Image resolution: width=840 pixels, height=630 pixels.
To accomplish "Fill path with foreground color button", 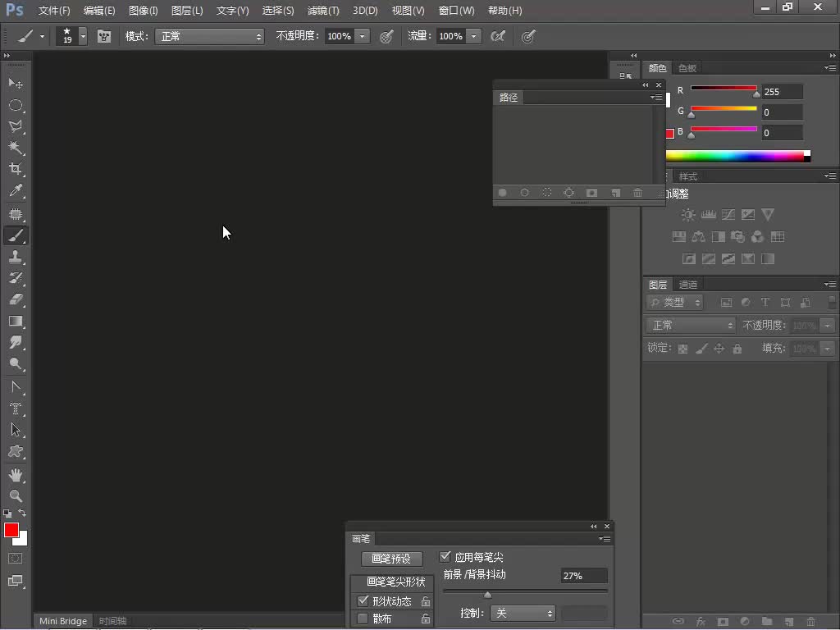I will coord(503,192).
